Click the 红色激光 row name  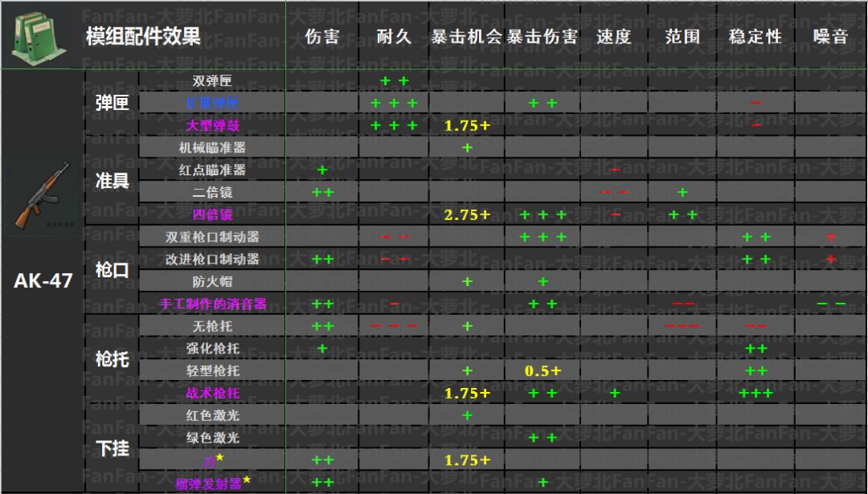(x=212, y=415)
